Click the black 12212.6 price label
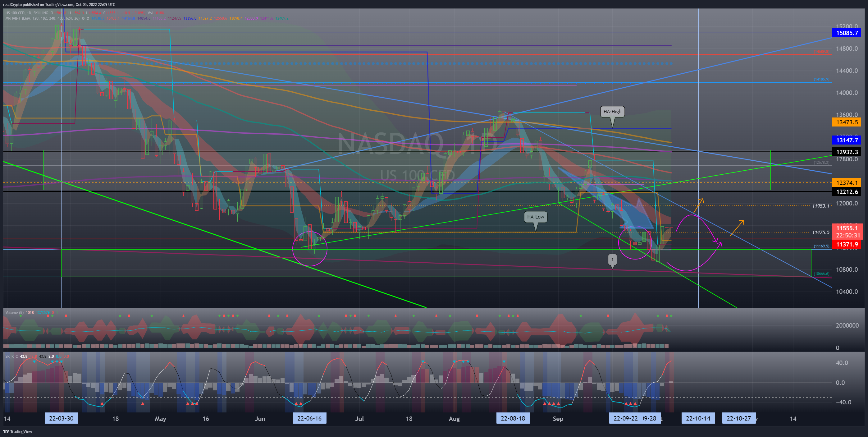 847,192
